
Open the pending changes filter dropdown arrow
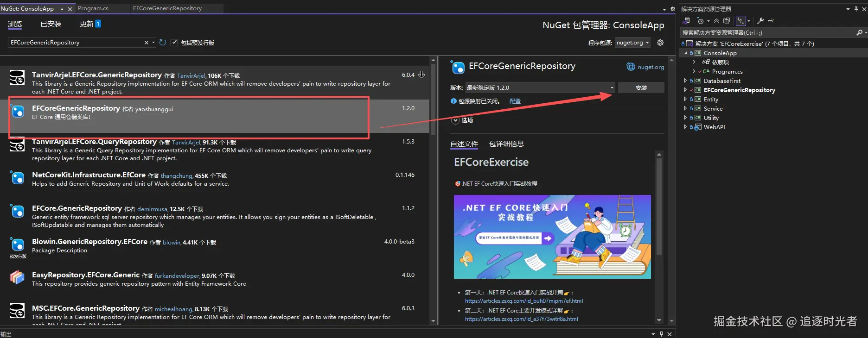(708, 21)
